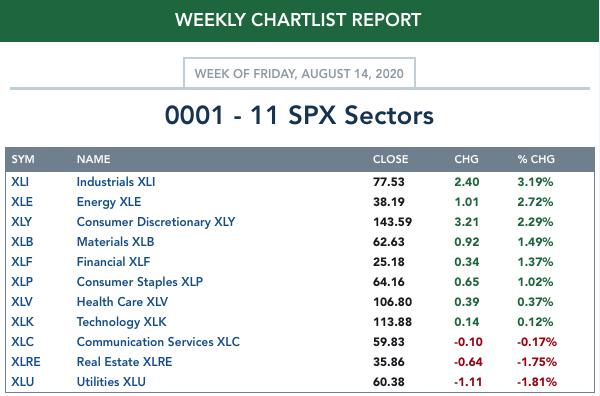Click the Materials XLB link

coord(115,241)
